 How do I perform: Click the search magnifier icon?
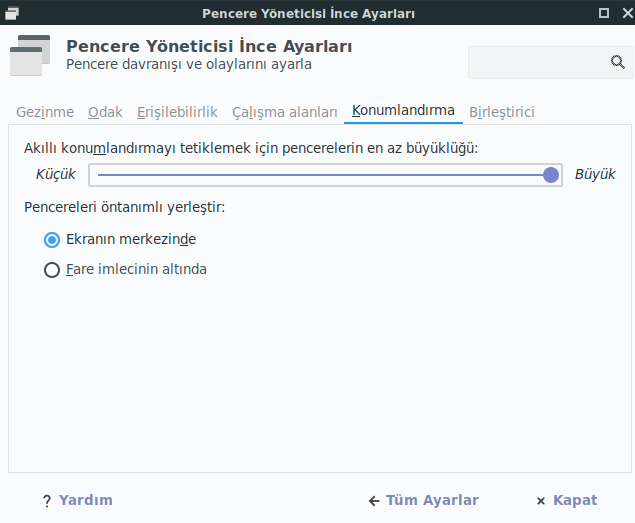(x=618, y=62)
